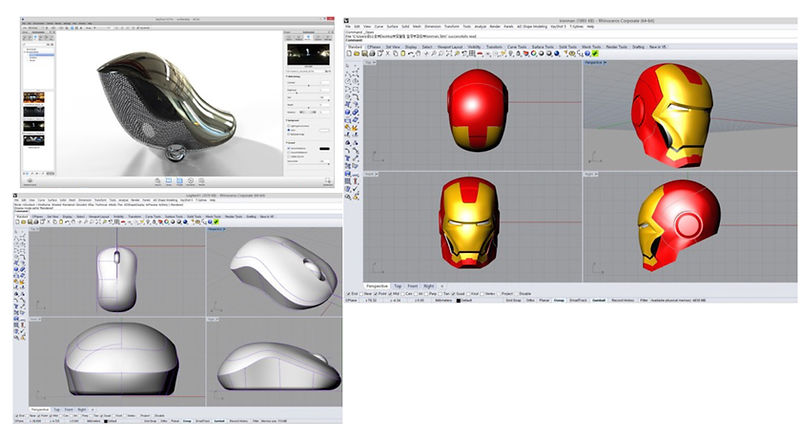
Task: Toggle Ortho in Iron Man status bar
Action: tap(531, 300)
